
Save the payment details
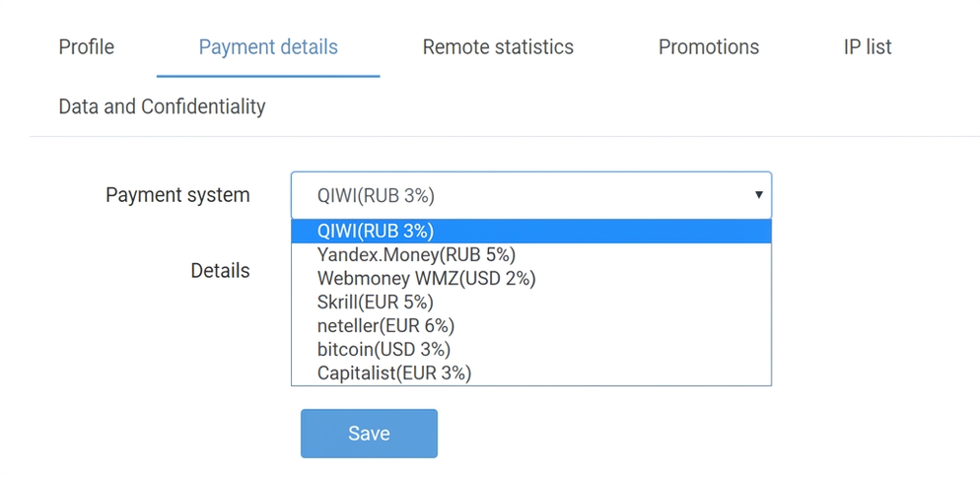369,434
